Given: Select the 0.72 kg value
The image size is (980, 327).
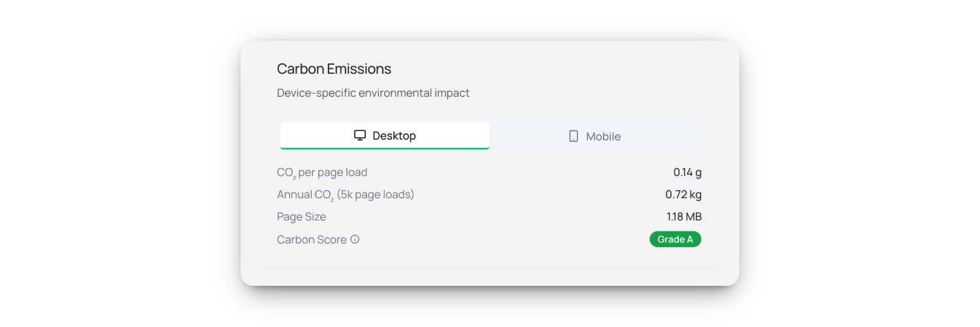Looking at the screenshot, I should tap(683, 195).
